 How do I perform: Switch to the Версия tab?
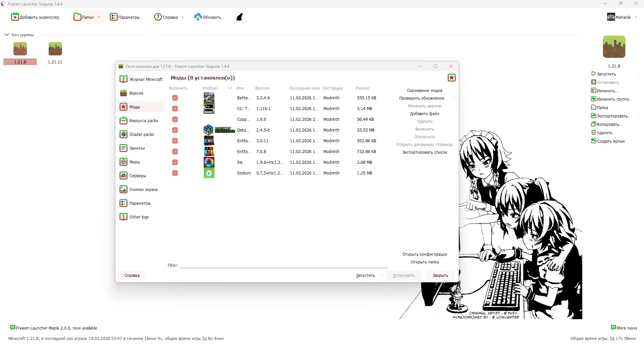pyautogui.click(x=141, y=93)
